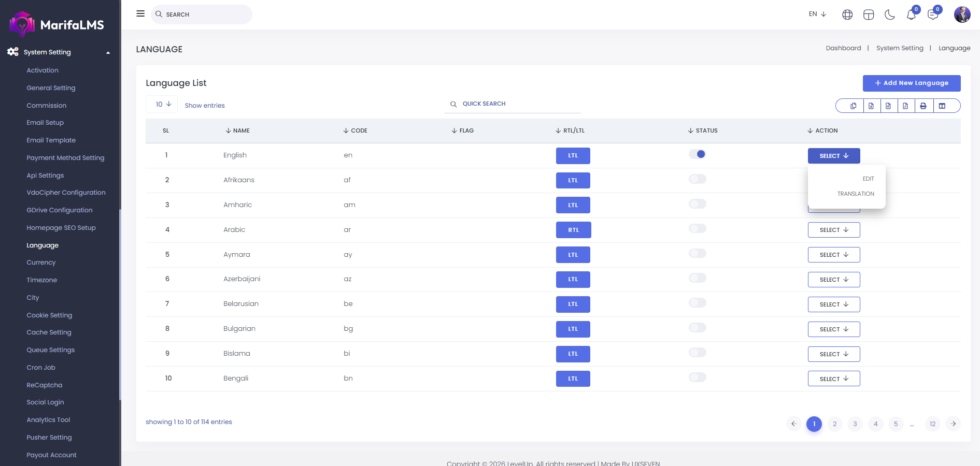Click the print table icon
The image size is (980, 466).
(x=923, y=106)
